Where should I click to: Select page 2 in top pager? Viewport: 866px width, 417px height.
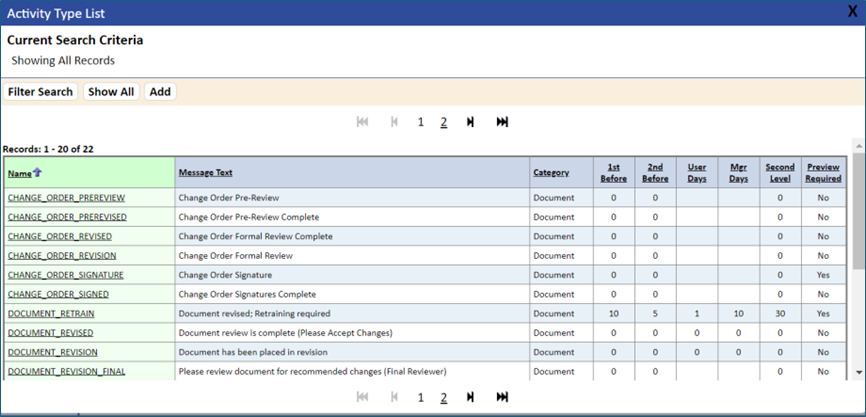coord(443,122)
